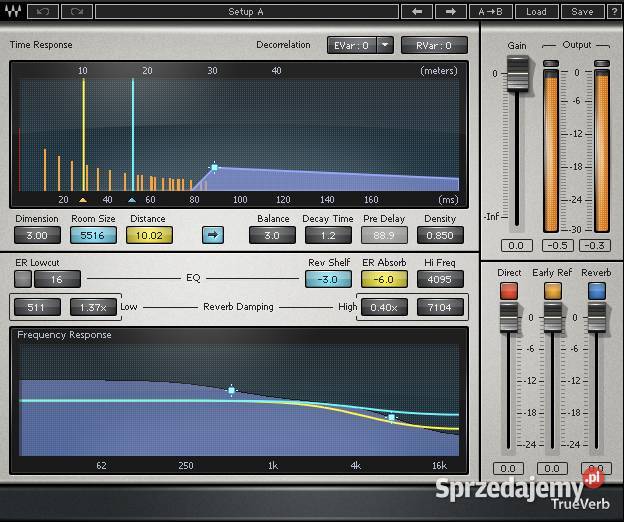Toggle the ER Lowcut enable button

point(23,279)
